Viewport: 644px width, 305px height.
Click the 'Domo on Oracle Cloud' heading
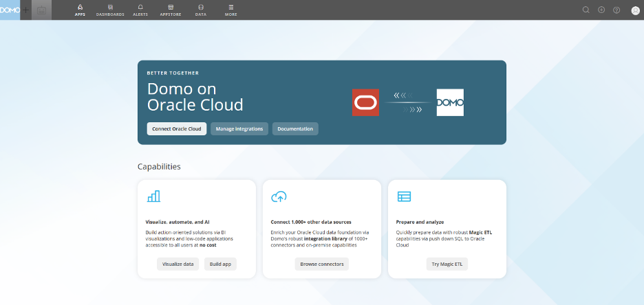[x=195, y=97]
